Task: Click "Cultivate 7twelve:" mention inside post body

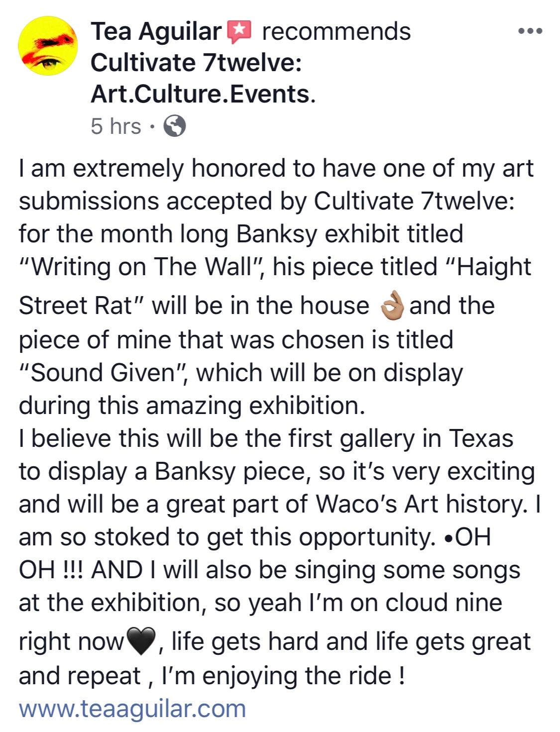Action: pos(414,201)
